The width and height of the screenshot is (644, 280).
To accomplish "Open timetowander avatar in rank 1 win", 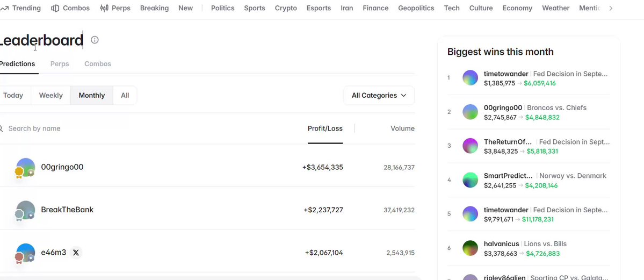I will (471, 78).
